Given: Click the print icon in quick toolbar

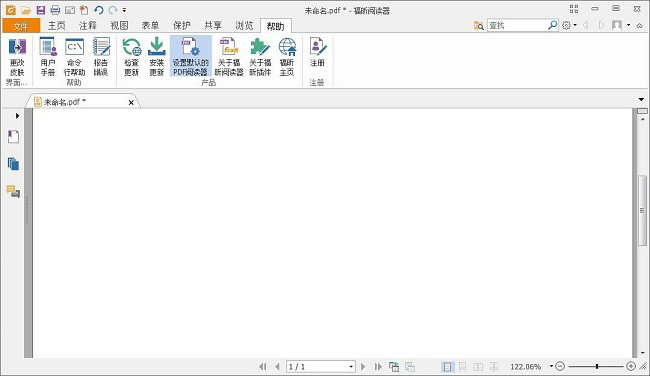Looking at the screenshot, I should pyautogui.click(x=55, y=10).
